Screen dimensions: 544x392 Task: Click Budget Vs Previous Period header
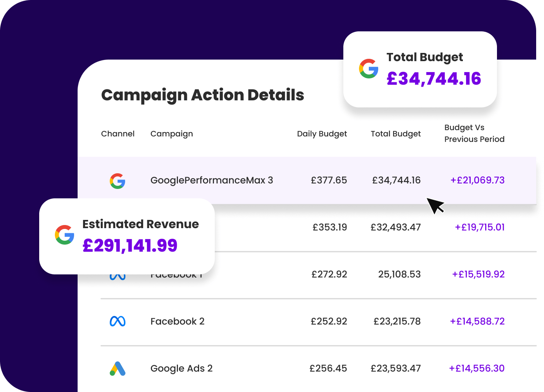pyautogui.click(x=474, y=133)
